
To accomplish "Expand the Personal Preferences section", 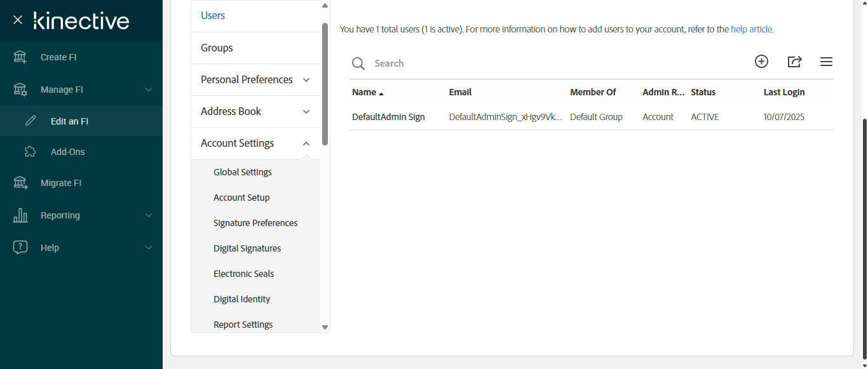I will 306,80.
